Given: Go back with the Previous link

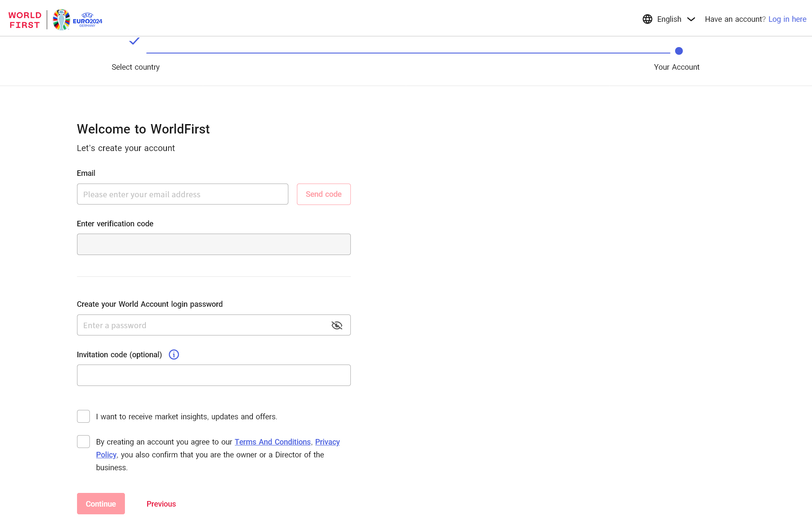Looking at the screenshot, I should tap(161, 504).
